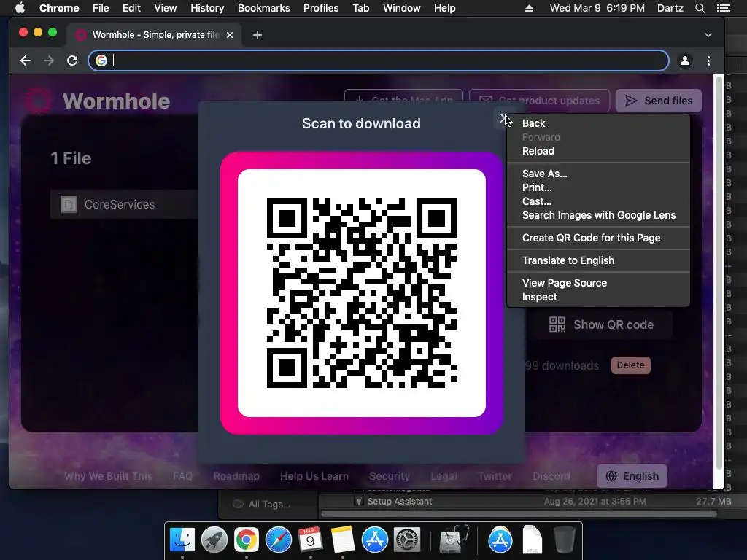747x560 pixels.
Task: Open Calendar from the Dock
Action: [x=310, y=540]
